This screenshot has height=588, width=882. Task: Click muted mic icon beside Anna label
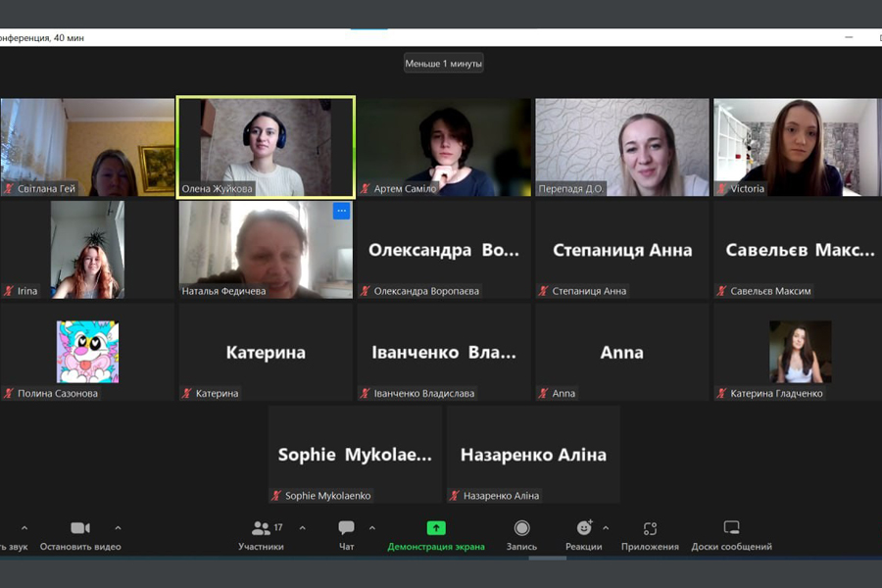pos(543,393)
